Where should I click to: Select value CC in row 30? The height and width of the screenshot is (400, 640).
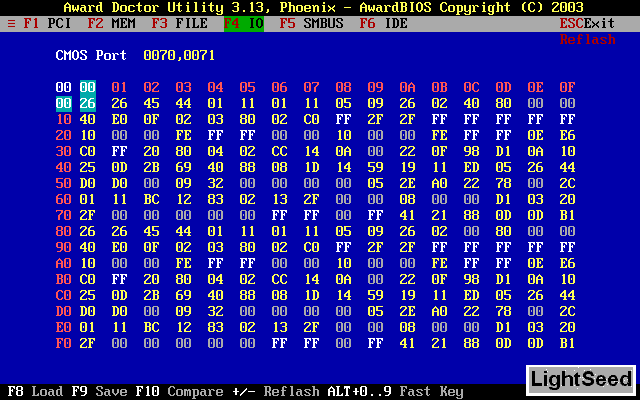point(279,151)
